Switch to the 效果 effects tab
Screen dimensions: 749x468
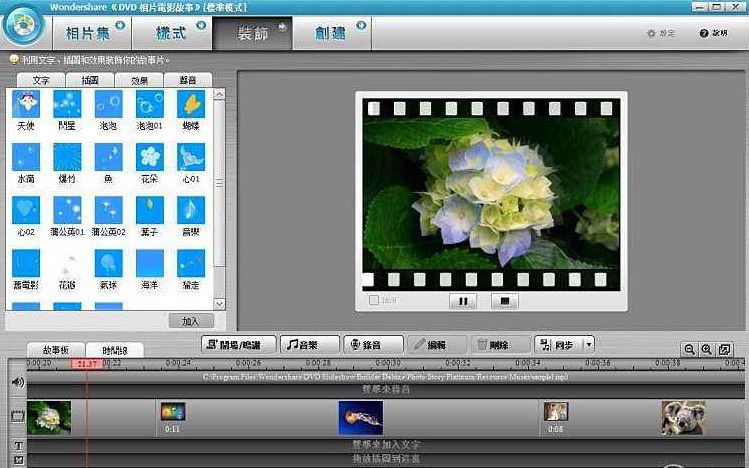[139, 80]
